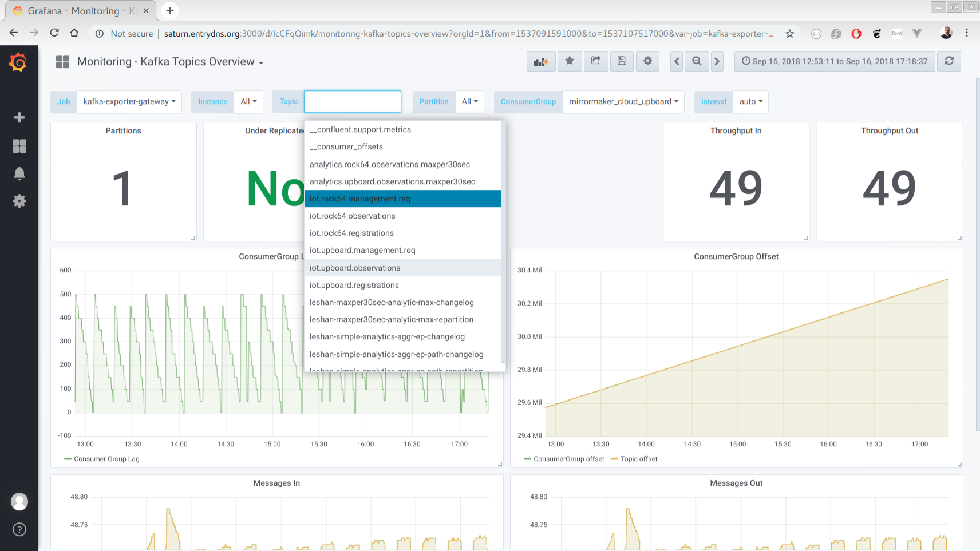Viewport: 980px width, 551px height.
Task: Click the Topic search input field
Action: coord(353,102)
